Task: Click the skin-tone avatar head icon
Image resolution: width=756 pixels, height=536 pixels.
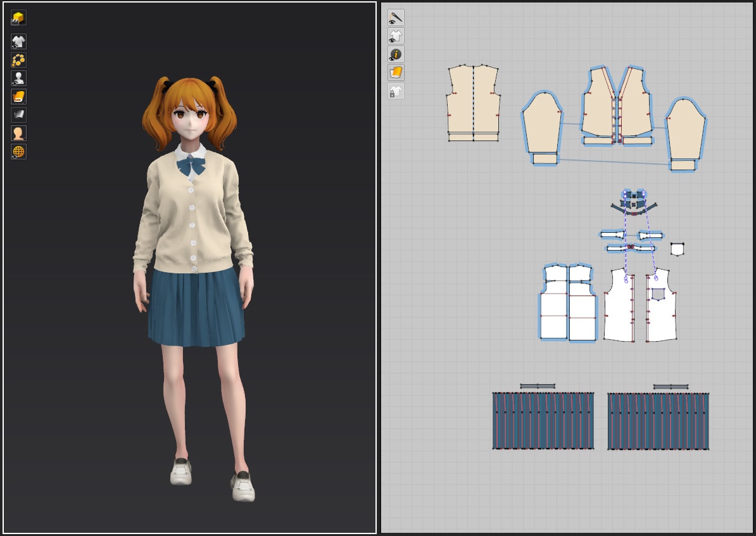Action: 18,133
